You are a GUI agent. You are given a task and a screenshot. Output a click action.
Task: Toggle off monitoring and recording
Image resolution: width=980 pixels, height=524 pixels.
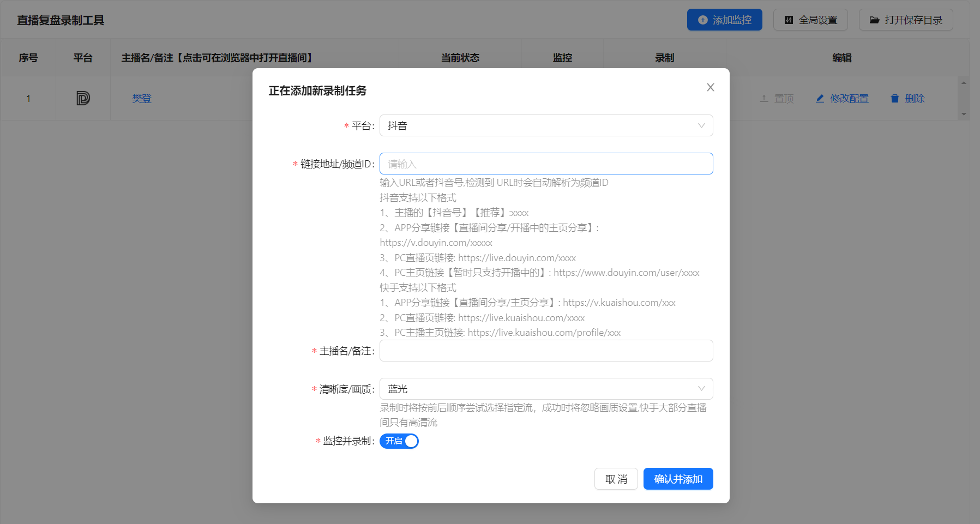click(x=399, y=441)
